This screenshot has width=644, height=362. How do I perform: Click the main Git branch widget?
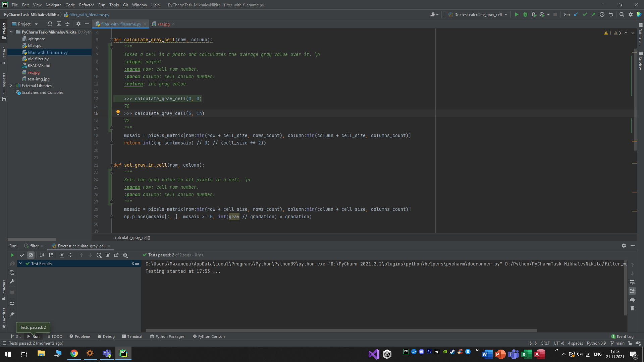point(617,343)
